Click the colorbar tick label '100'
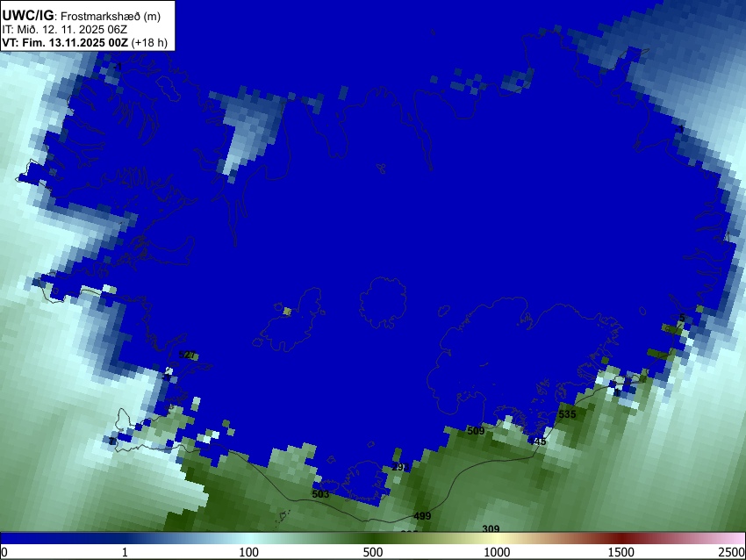The height and width of the screenshot is (560, 746). click(x=249, y=552)
